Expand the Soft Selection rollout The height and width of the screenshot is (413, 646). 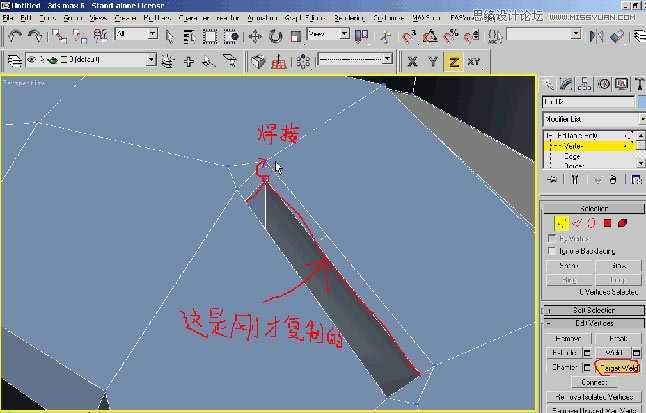click(594, 310)
